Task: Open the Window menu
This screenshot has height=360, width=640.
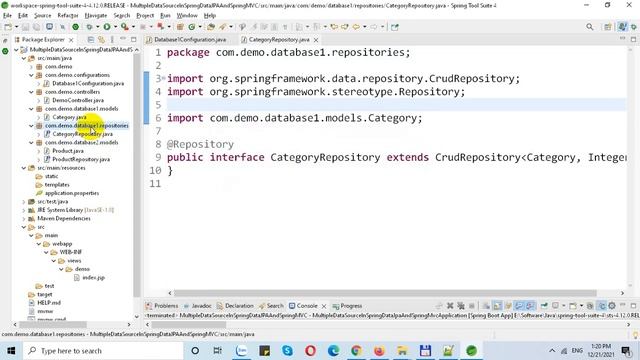Action: (187, 16)
